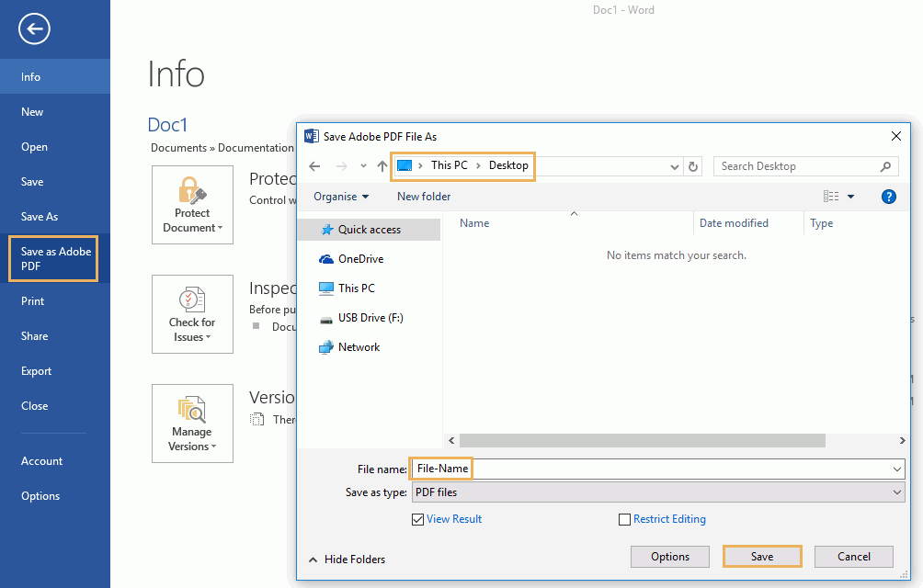Open the Account page
The height and width of the screenshot is (588, 923).
(55, 461)
